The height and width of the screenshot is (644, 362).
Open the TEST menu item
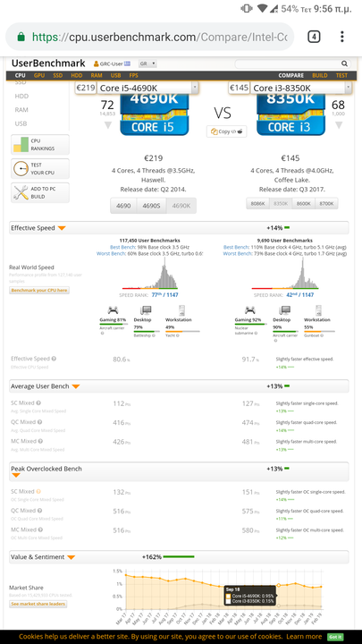tap(341, 75)
